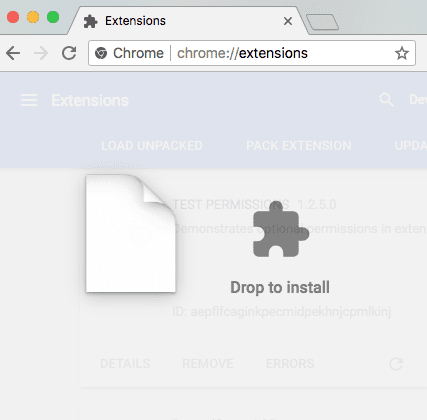Screen dimensions: 427x420
Task: Open the hamburger menu beside Extensions
Action: (29, 100)
